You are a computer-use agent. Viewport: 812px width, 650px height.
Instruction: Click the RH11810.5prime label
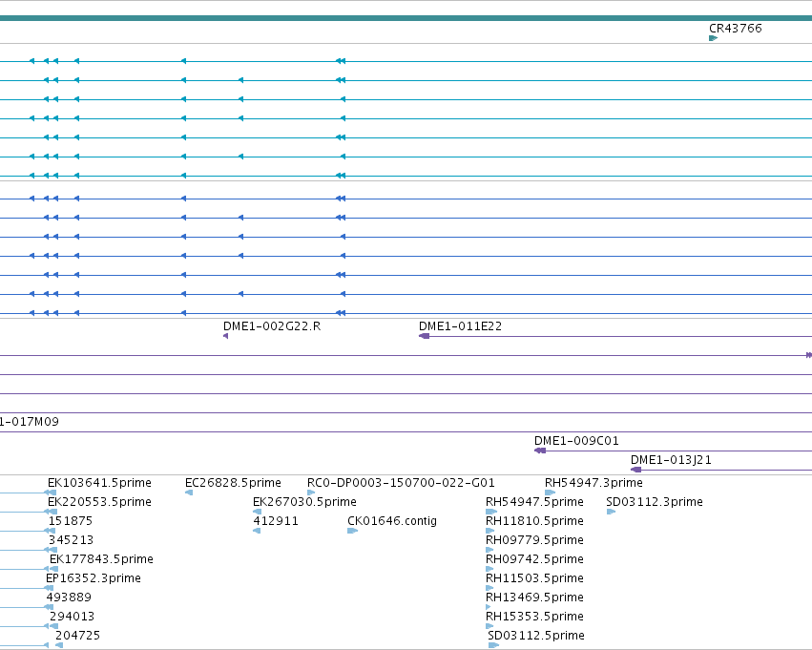click(x=534, y=521)
